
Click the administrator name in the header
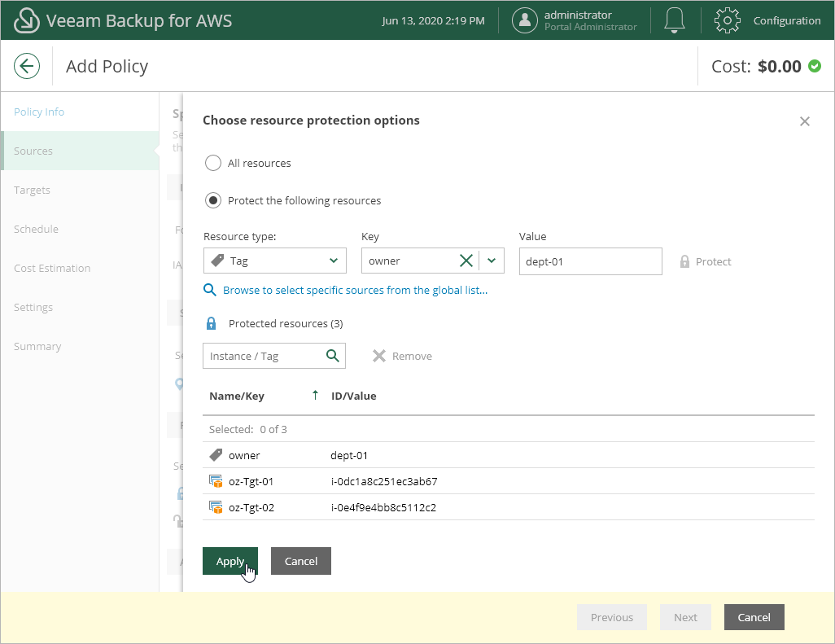pos(578,15)
